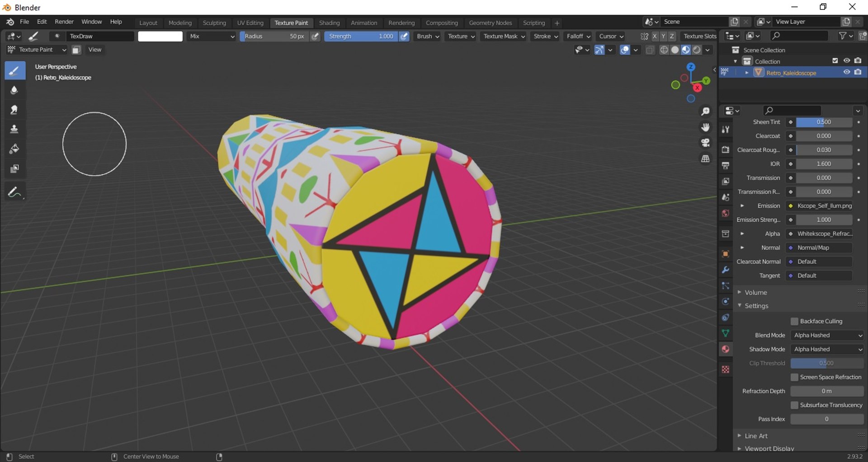Enable Screen Space Refraction checkbox
The width and height of the screenshot is (868, 462).
pos(794,377)
